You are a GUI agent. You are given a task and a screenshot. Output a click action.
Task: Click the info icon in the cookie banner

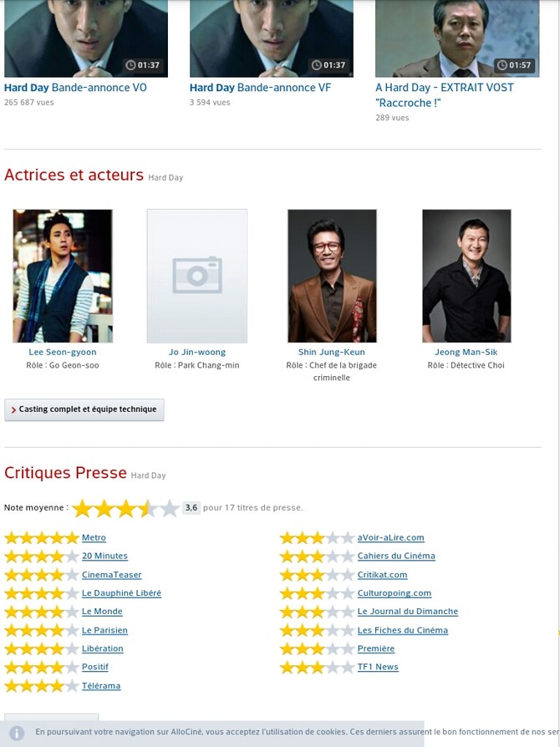coord(17,733)
